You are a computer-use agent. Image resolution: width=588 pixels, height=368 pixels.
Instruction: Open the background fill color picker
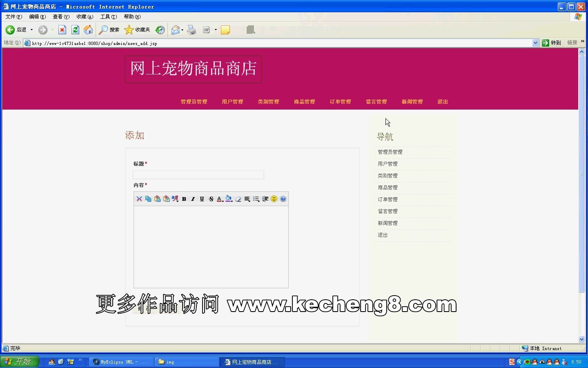[x=229, y=199]
